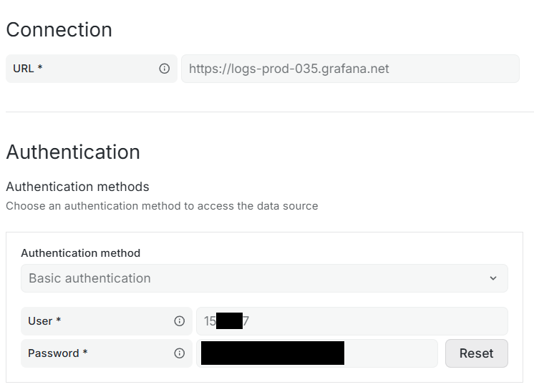Focus the URL field with logs-prod-035.grafana.net
This screenshot has height=392, width=534.
click(x=350, y=69)
